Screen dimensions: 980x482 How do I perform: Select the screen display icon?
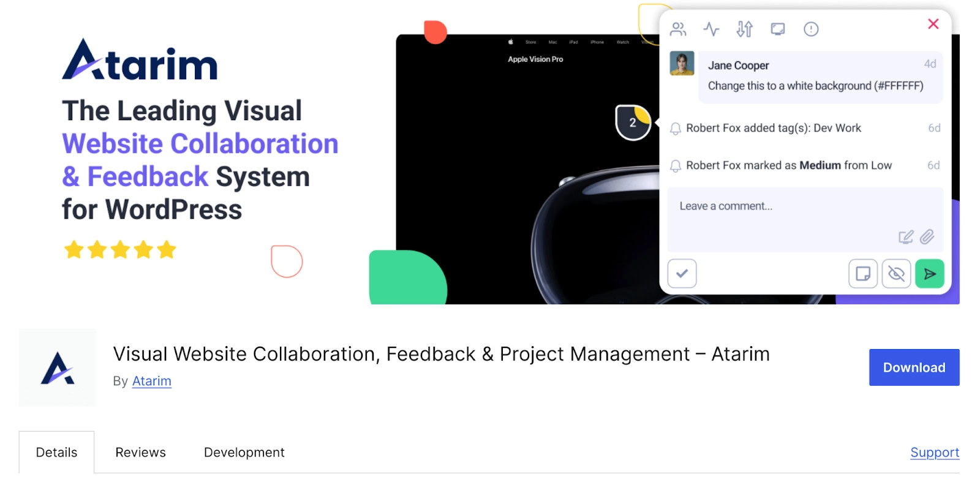[x=778, y=29]
